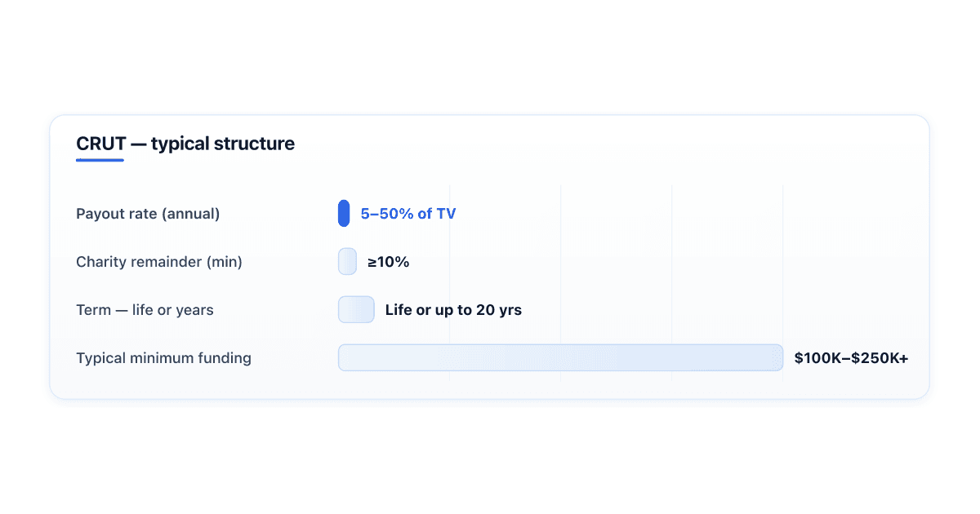The image size is (980, 514).
Task: Click the 'Term — life or years' row label
Action: (145, 310)
